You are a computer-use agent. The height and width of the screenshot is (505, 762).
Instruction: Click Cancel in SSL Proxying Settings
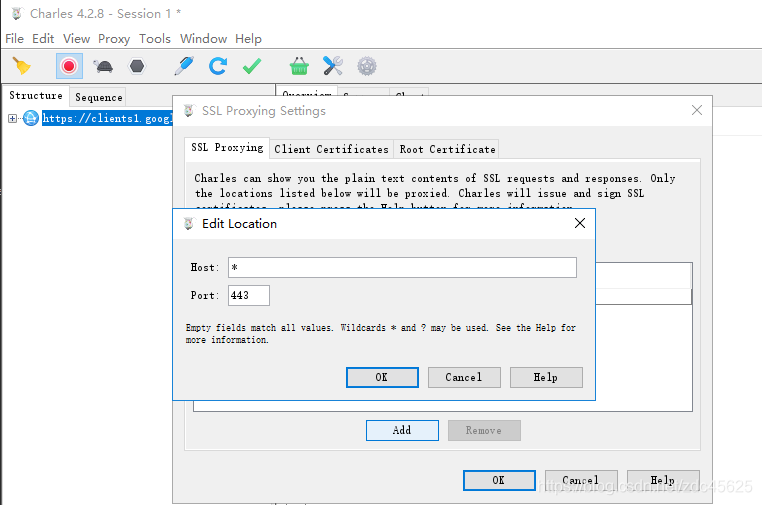[581, 480]
